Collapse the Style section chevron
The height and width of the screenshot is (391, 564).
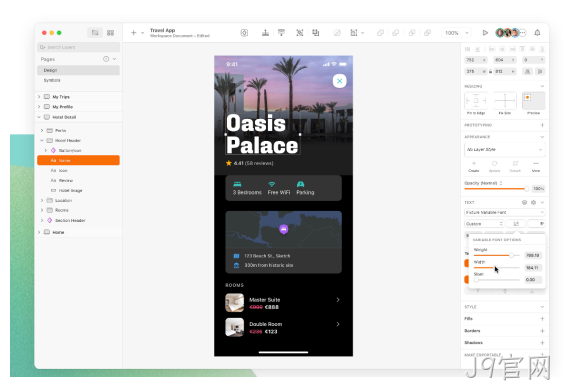[542, 307]
